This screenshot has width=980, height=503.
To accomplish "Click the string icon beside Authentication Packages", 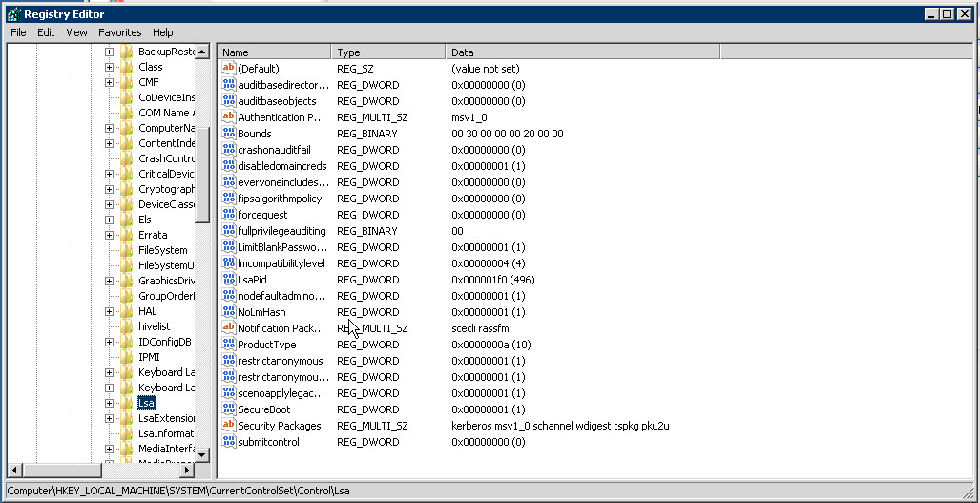I will click(229, 117).
